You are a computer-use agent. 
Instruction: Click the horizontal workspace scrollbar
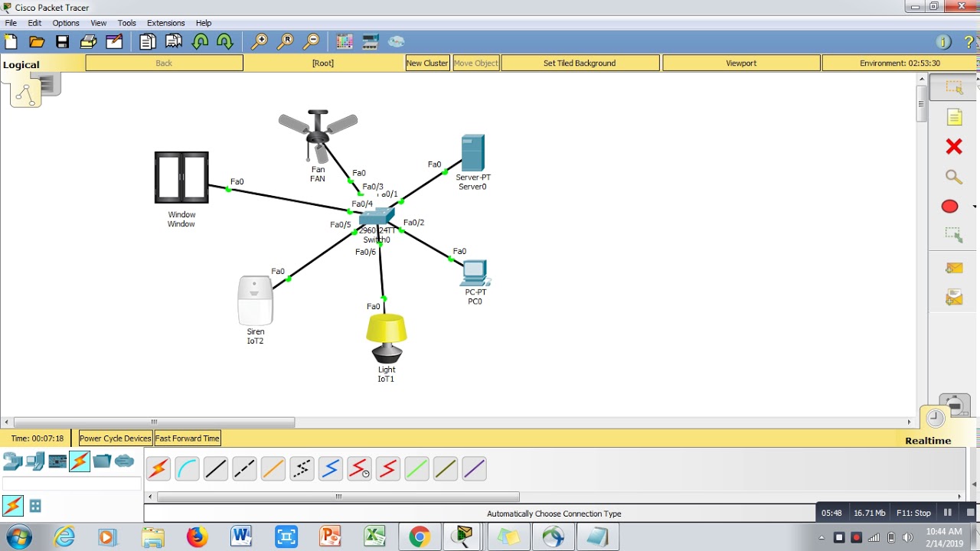point(154,422)
